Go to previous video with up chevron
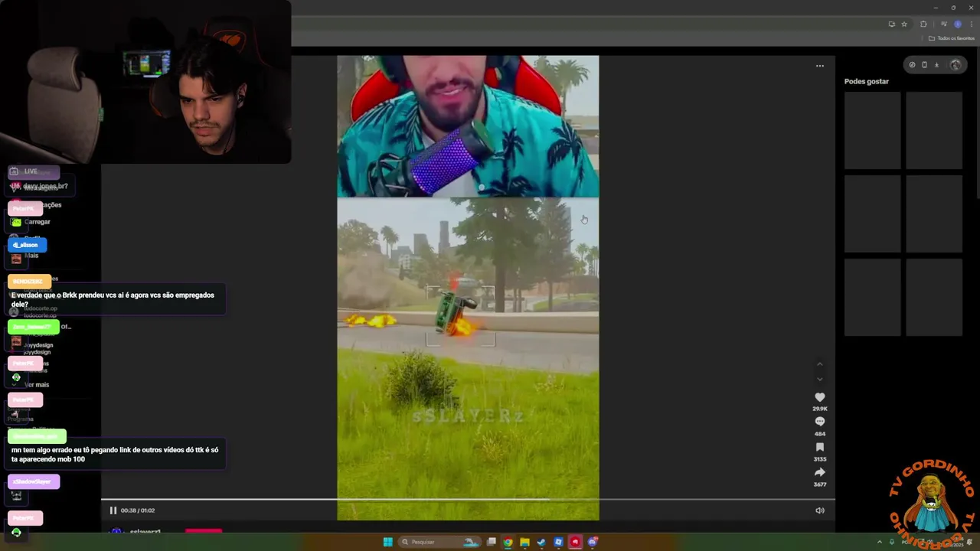The height and width of the screenshot is (551, 980). (820, 364)
